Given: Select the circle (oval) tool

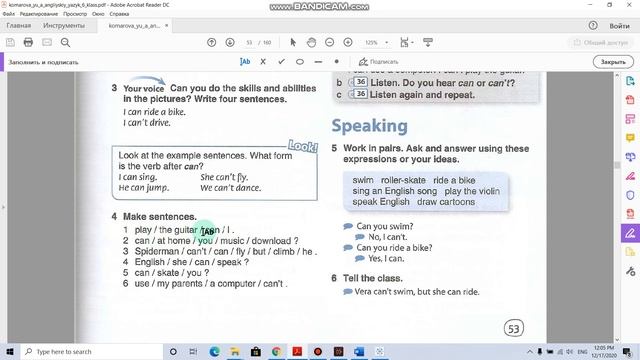Looking at the screenshot, I should tap(300, 62).
